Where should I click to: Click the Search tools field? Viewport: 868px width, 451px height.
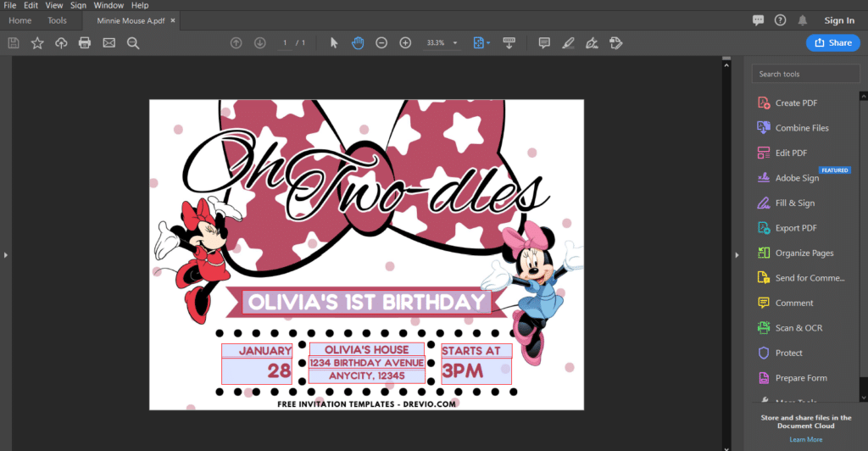coord(805,74)
